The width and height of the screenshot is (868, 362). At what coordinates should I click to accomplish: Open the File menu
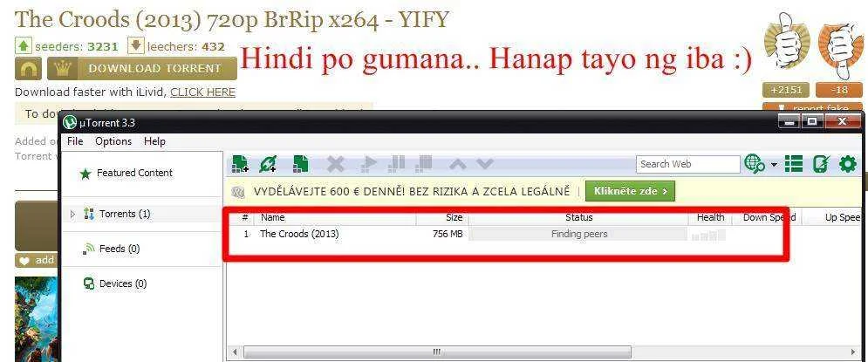coord(75,141)
